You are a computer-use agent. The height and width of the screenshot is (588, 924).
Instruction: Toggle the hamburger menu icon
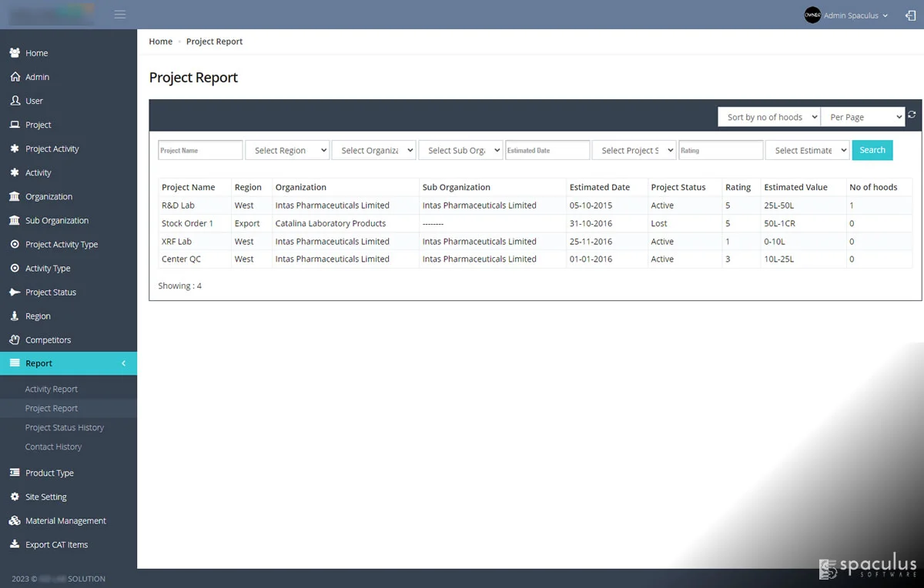[x=120, y=15]
